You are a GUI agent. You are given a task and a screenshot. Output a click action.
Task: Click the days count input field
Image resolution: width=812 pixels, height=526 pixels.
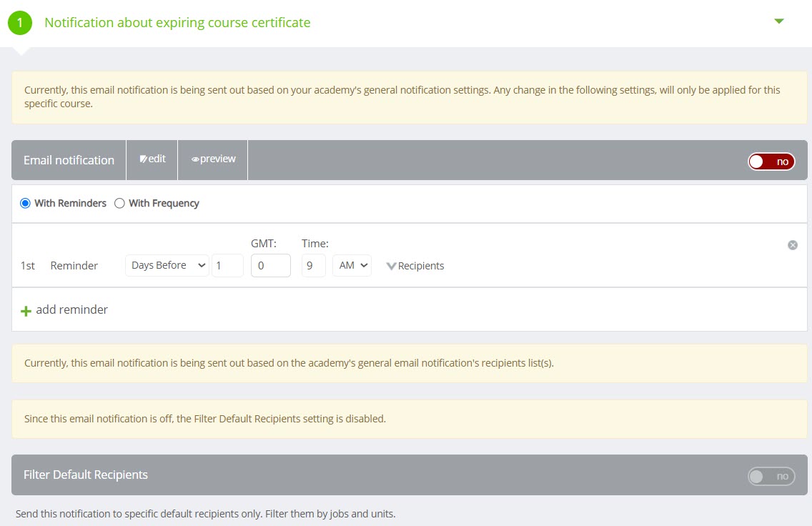click(227, 265)
